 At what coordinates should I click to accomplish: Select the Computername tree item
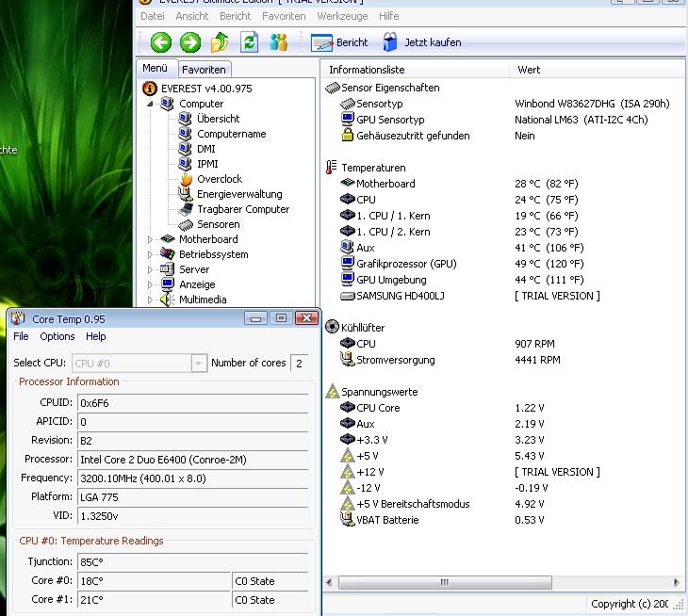tap(231, 134)
